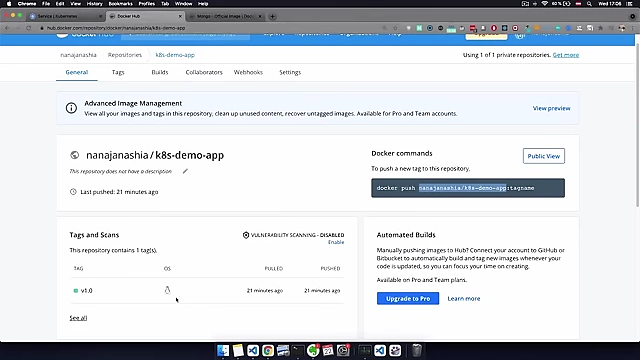640x360 pixels.
Task: Bookmark this page with the star icon
Action: pyautogui.click(x=395, y=28)
